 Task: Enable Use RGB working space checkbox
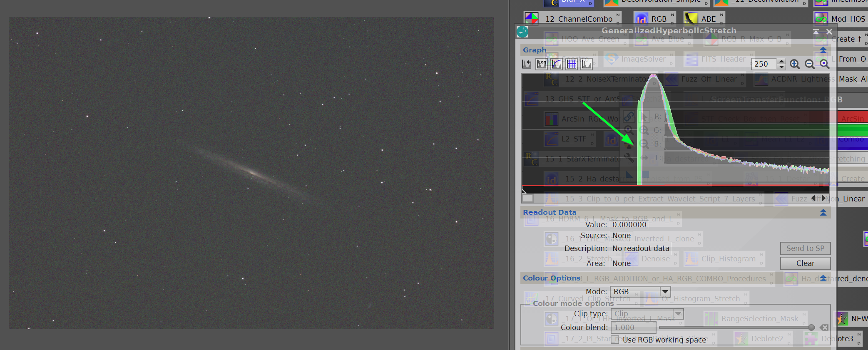coord(615,340)
